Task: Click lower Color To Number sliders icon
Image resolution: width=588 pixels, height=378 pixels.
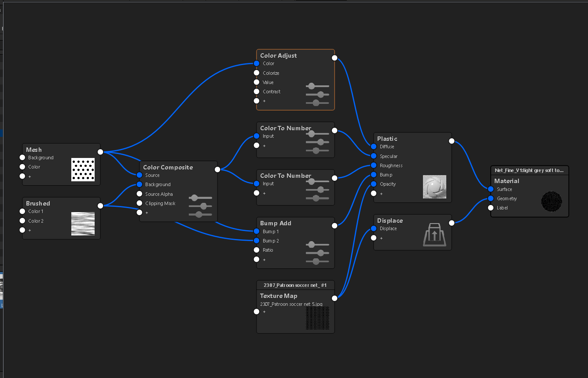Action: (x=317, y=189)
